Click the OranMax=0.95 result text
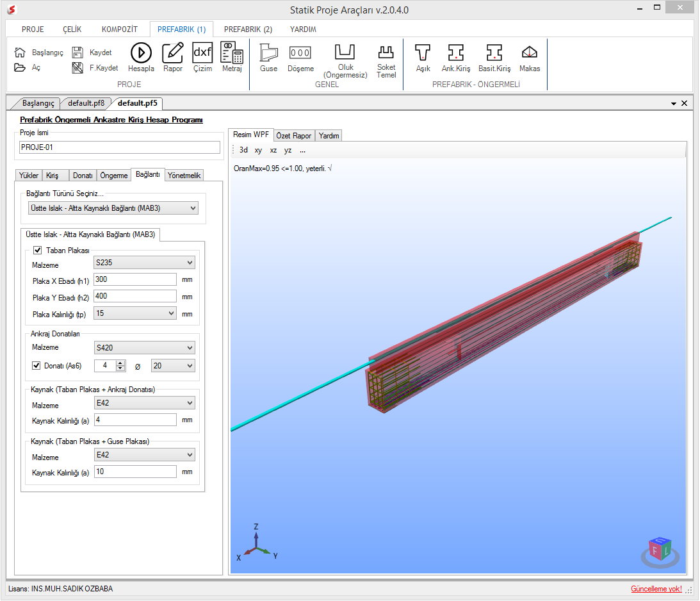 (x=283, y=169)
